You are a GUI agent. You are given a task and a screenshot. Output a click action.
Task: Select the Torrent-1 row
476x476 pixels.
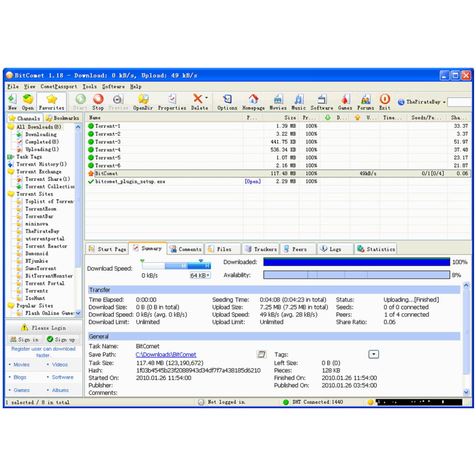click(x=278, y=126)
